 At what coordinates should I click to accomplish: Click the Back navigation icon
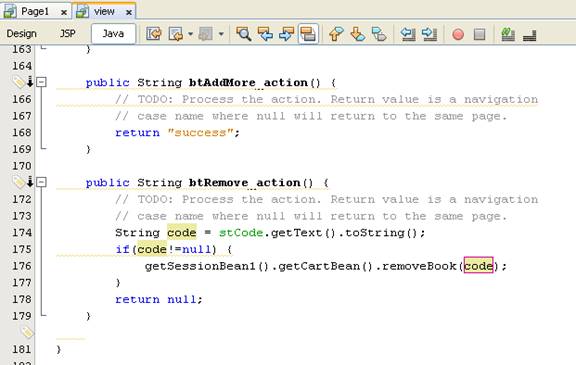(176, 34)
